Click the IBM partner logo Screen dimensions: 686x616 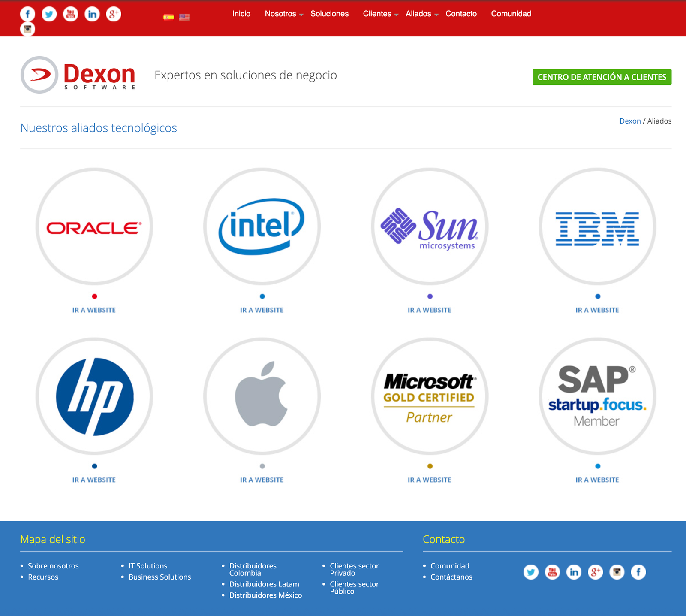(x=597, y=226)
